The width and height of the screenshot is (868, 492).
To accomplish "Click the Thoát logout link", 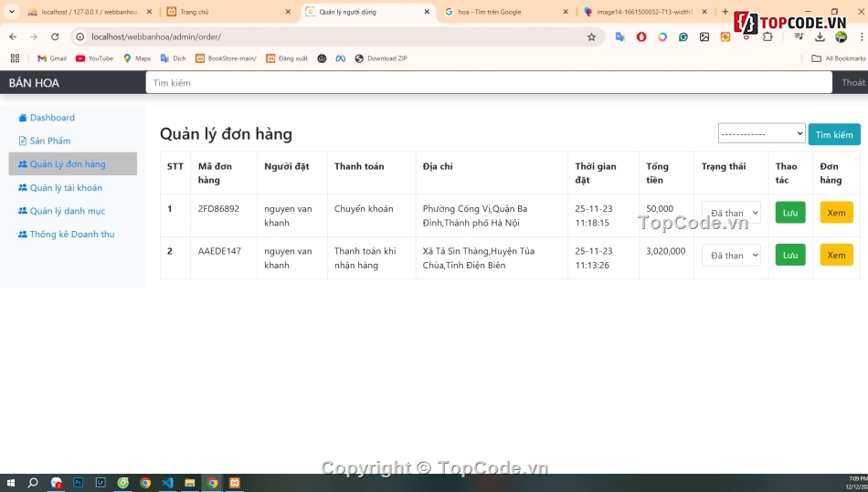I will point(852,83).
